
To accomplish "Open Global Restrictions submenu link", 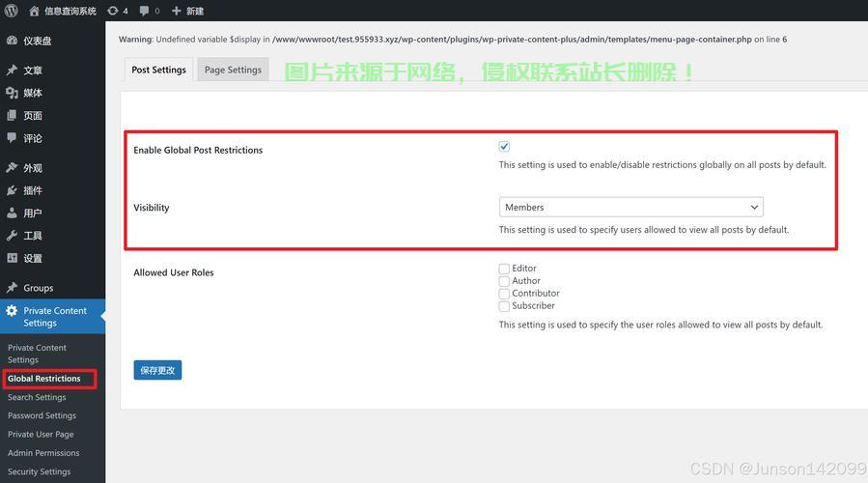I will 44,379.
